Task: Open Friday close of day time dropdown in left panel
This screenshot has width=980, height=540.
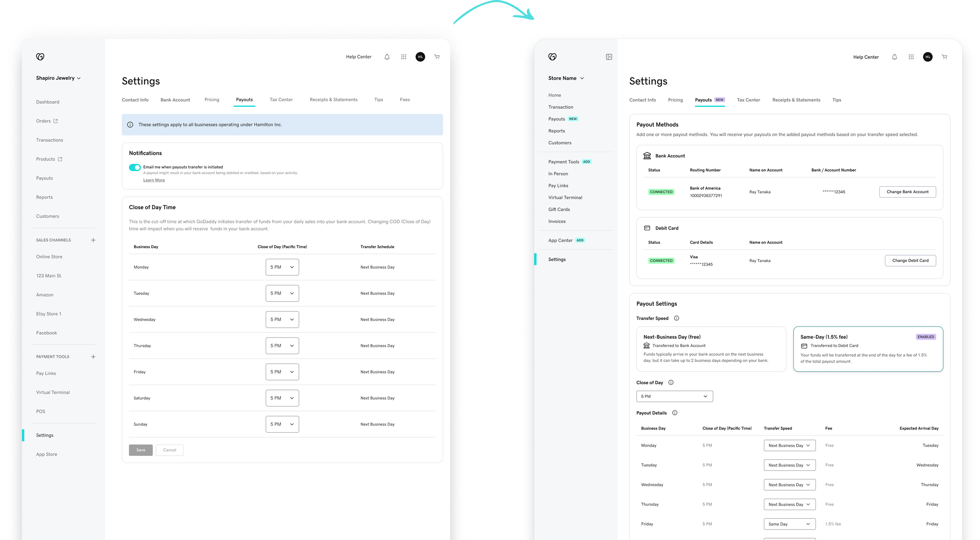Action: pos(282,372)
